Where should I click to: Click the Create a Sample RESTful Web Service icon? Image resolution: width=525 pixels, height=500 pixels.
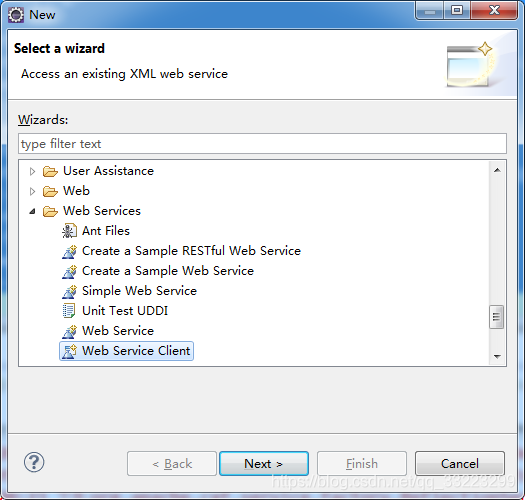point(69,251)
